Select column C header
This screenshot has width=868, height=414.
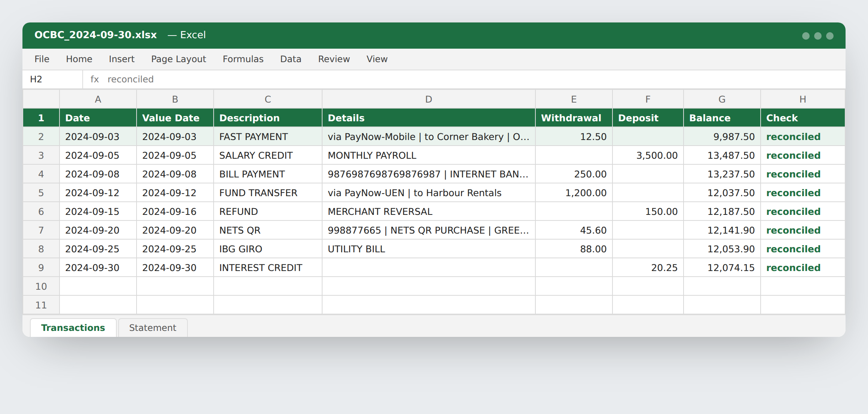pyautogui.click(x=268, y=99)
